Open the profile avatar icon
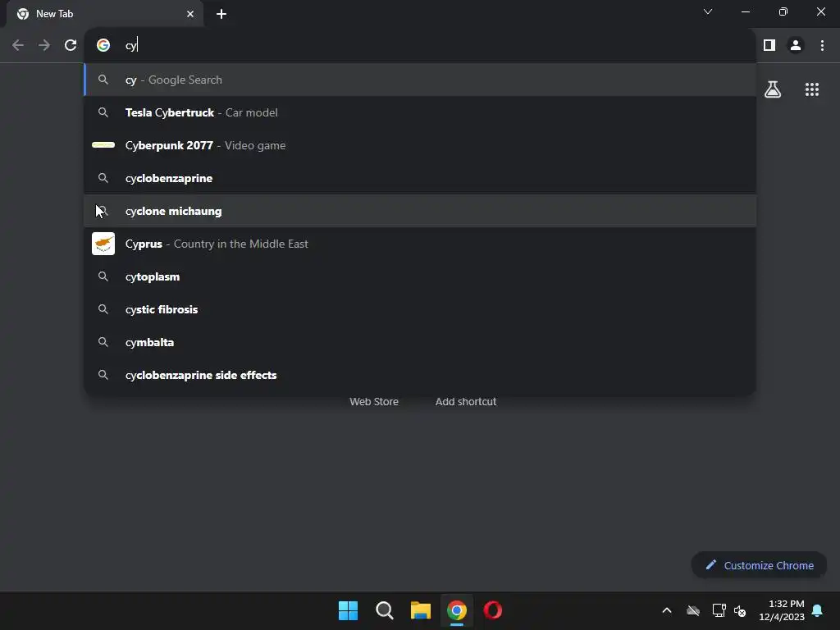The width and height of the screenshot is (840, 630). 796,46
